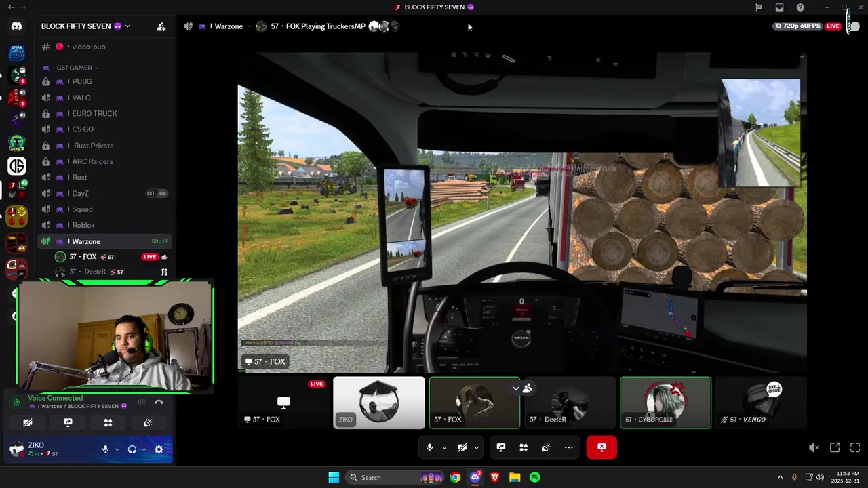Join the I VALO voice channel
This screenshot has height=488, width=868.
tap(105, 98)
